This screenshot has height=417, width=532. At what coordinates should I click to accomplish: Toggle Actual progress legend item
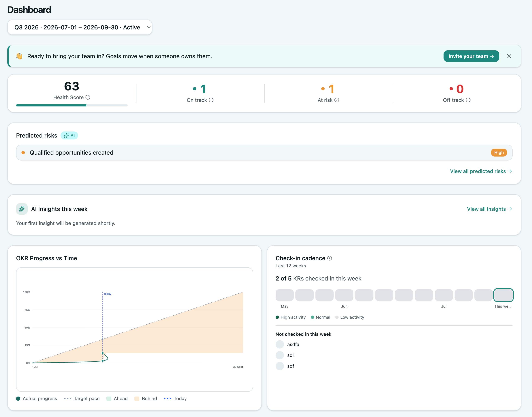coord(37,398)
